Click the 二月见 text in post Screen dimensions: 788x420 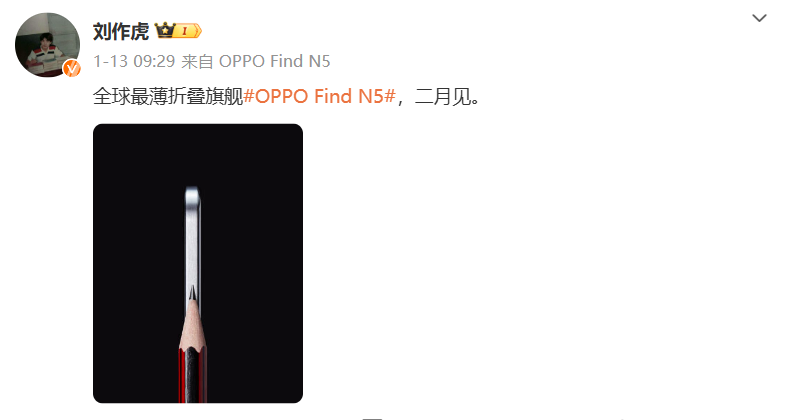pos(443,96)
